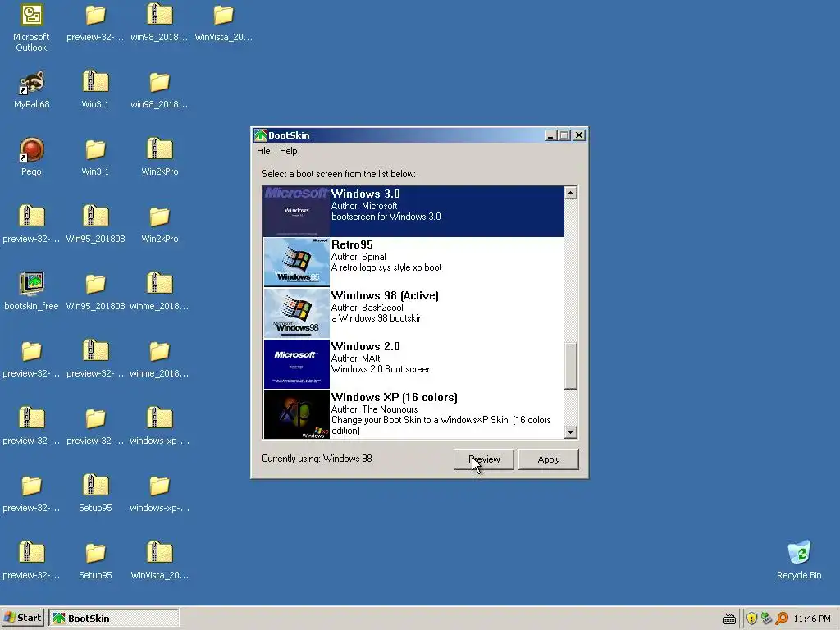
Task: Select the Retro95 boot screen thumbnail
Action: 296,262
